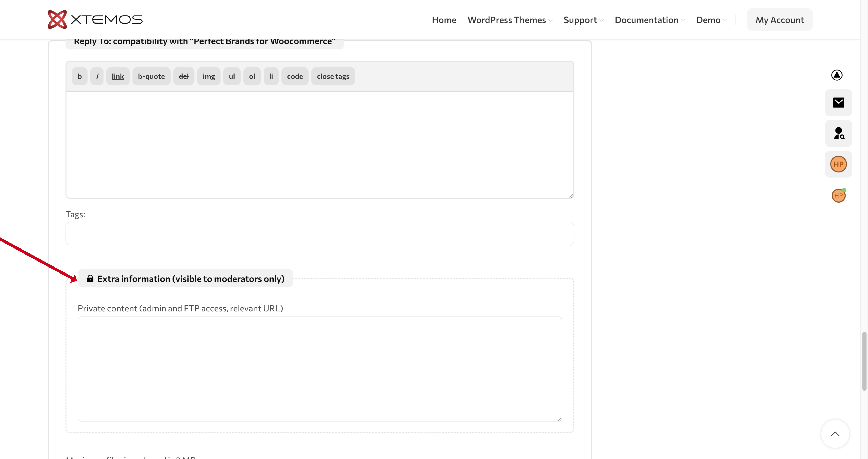This screenshot has height=459, width=868.
Task: Click the larger HP avatar icon
Action: tap(838, 164)
